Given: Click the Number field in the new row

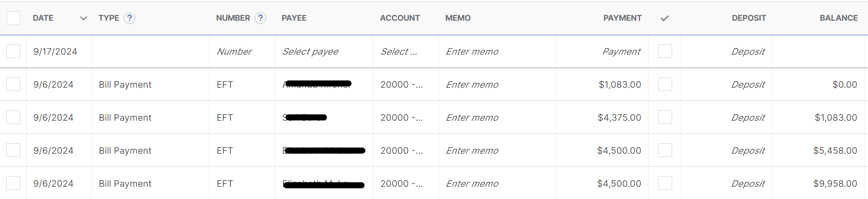Looking at the screenshot, I should tap(241, 51).
